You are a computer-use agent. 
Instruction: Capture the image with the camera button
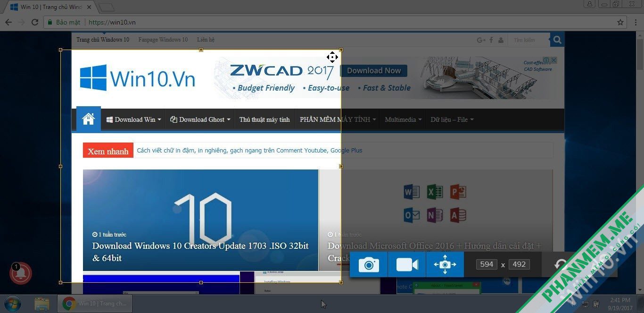369,264
